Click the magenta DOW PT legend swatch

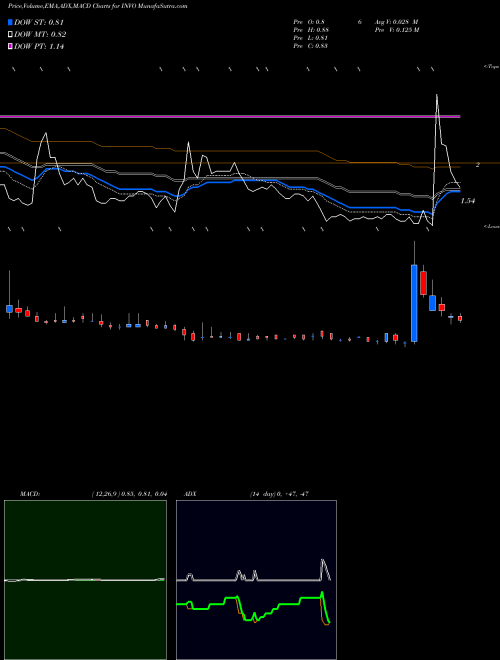(x=10, y=46)
